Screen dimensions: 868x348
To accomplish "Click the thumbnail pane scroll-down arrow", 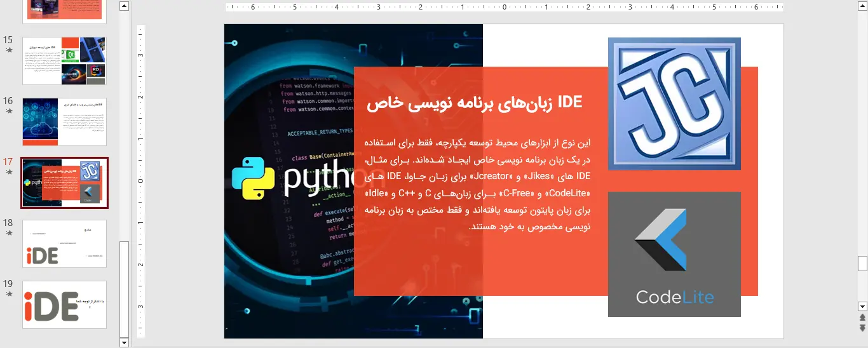I will pyautogui.click(x=124, y=343).
